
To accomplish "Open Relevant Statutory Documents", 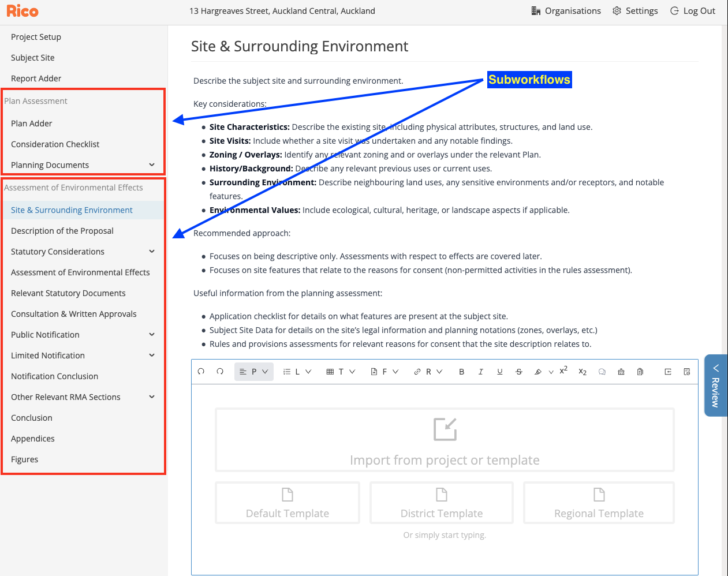I will pyautogui.click(x=68, y=293).
